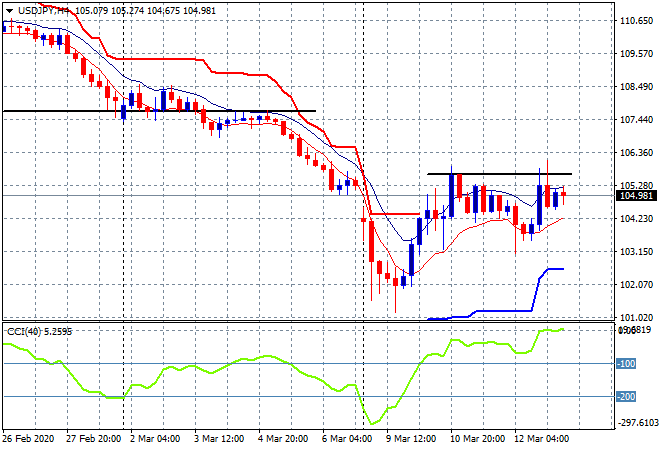Click the low value 104.675 in chart header
The height and width of the screenshot is (450, 660).
point(164,11)
